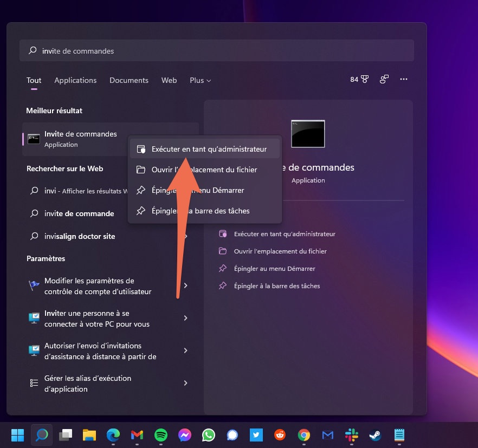Image resolution: width=478 pixels, height=448 pixels.
Task: Launch Google Chrome from the taskbar
Action: (304, 435)
